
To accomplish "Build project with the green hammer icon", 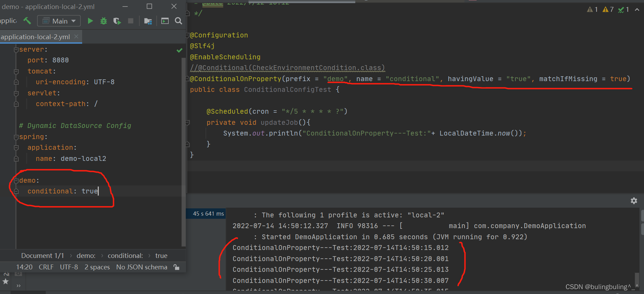I will coord(27,21).
